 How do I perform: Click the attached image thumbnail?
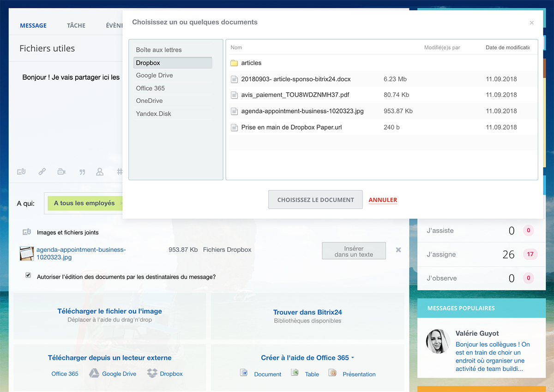[27, 254]
